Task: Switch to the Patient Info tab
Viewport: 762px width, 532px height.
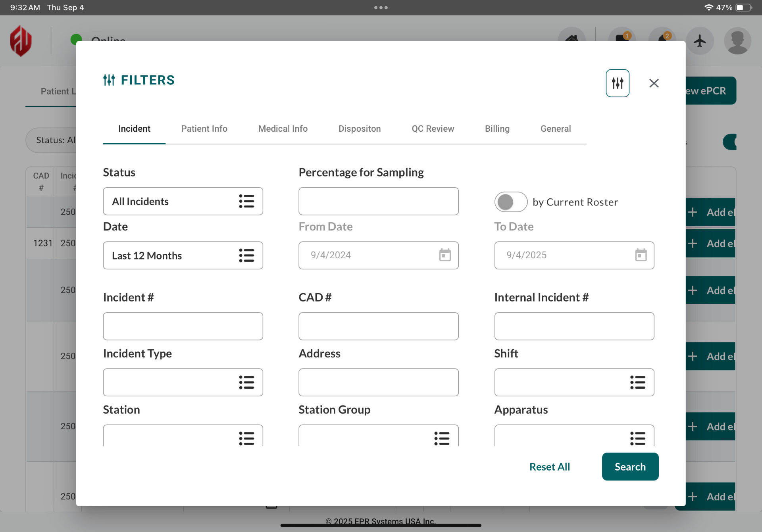Action: coord(204,129)
